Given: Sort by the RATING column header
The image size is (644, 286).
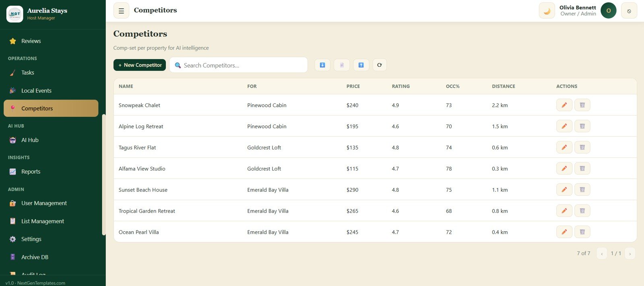Looking at the screenshot, I should 401,86.
